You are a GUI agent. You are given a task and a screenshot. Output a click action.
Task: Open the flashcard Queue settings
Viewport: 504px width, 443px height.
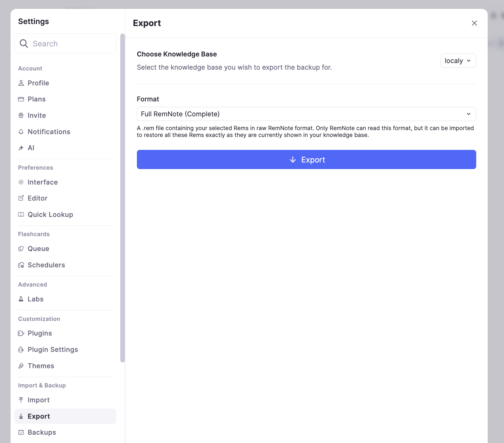click(38, 249)
